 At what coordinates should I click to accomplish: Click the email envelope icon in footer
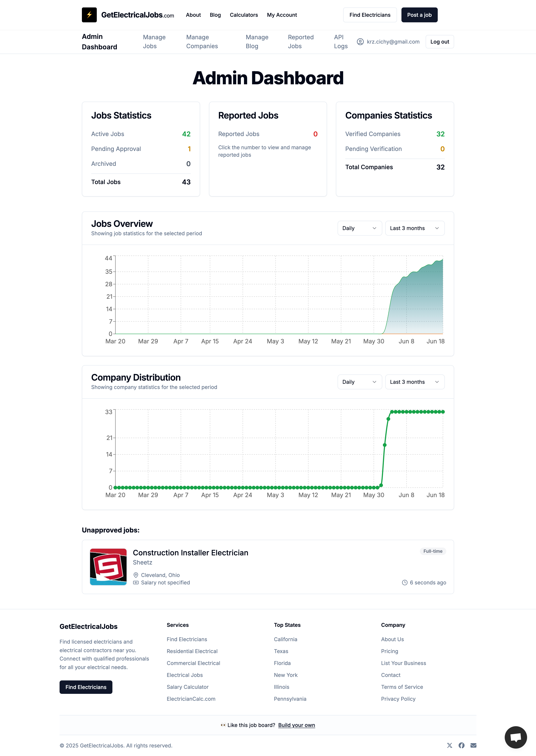click(x=473, y=745)
